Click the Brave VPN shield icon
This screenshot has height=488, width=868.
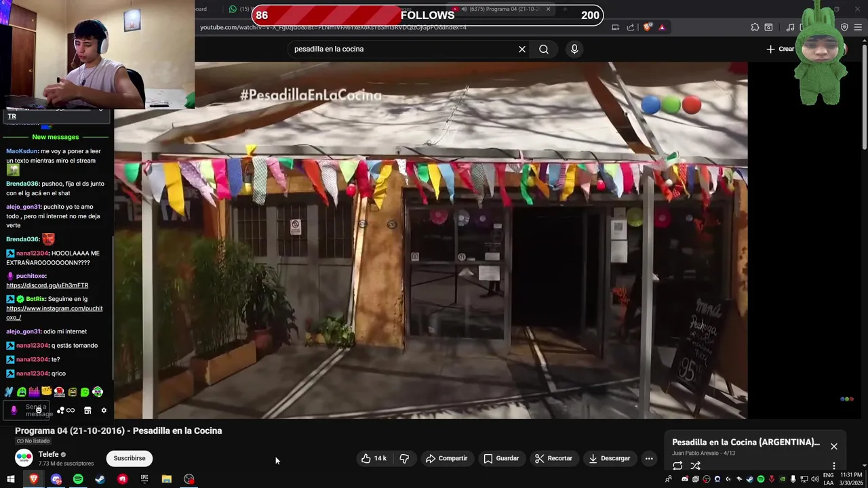[844, 27]
